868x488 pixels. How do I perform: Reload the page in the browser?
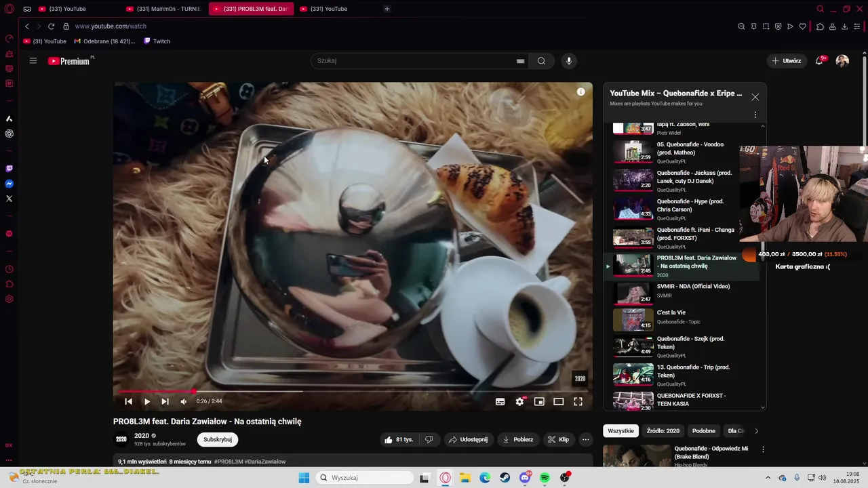click(51, 26)
